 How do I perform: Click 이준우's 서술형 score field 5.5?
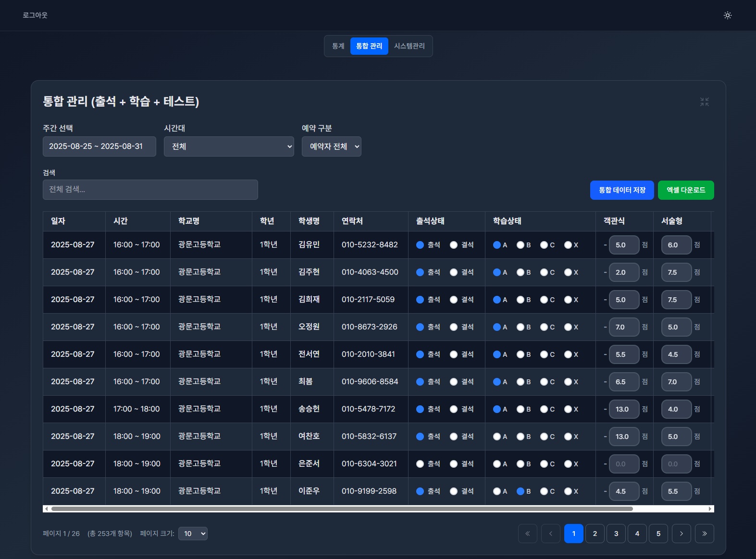(x=677, y=491)
